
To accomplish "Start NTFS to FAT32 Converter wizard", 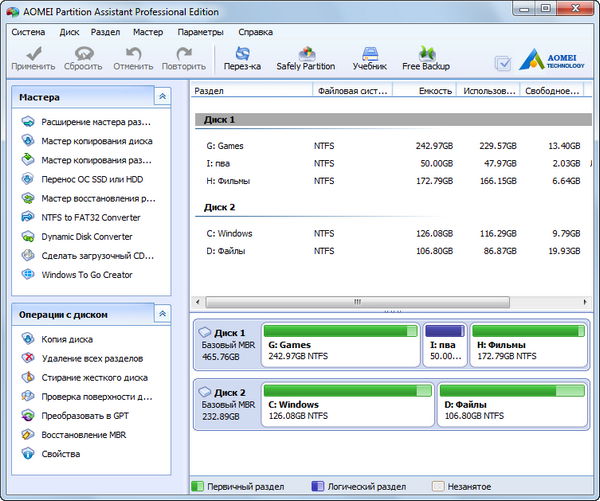I will 90,217.
